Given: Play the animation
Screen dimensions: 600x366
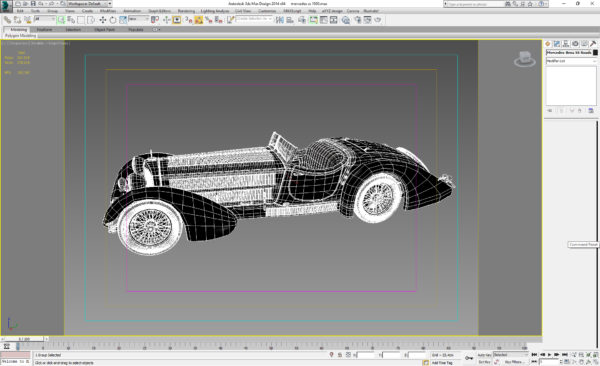Looking at the screenshot, I should [x=549, y=355].
